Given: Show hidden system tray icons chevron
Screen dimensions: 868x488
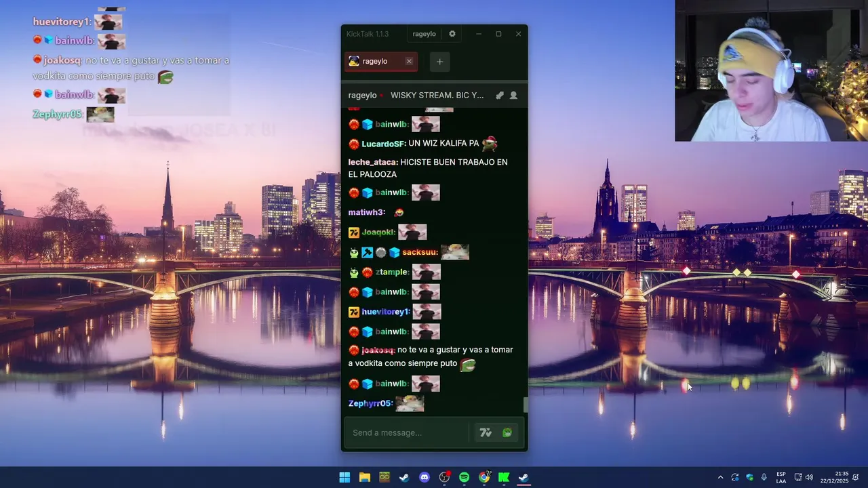Looking at the screenshot, I should (x=720, y=477).
